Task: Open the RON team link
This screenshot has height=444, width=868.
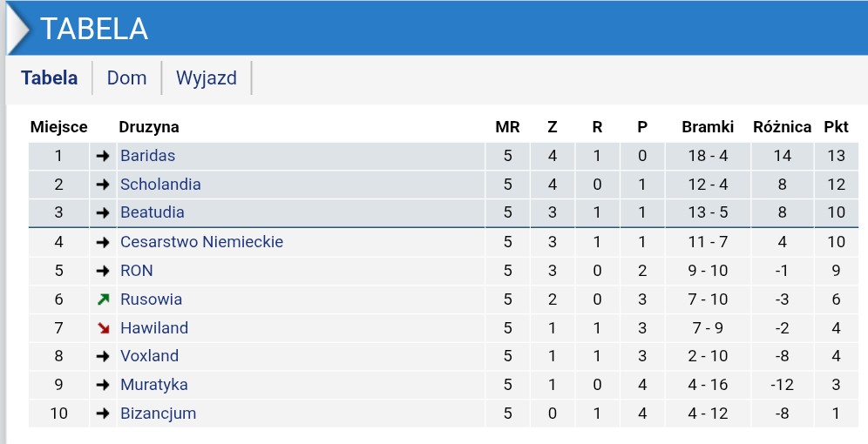Action: click(137, 271)
